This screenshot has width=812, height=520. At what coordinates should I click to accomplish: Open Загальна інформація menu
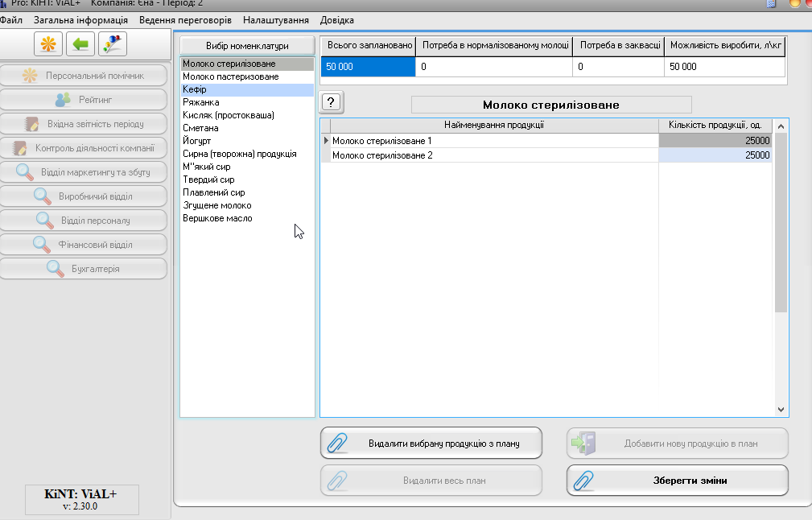pyautogui.click(x=80, y=20)
